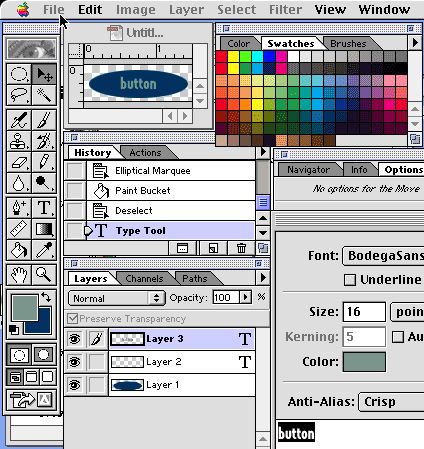Toggle the Underline checkbox
424x449 pixels.
tap(350, 280)
